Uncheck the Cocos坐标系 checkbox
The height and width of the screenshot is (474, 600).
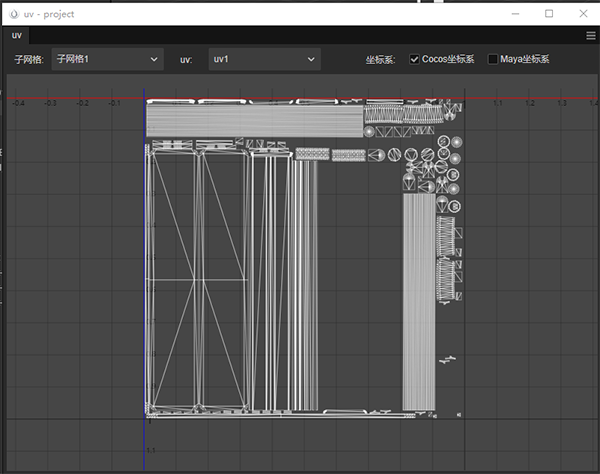414,60
